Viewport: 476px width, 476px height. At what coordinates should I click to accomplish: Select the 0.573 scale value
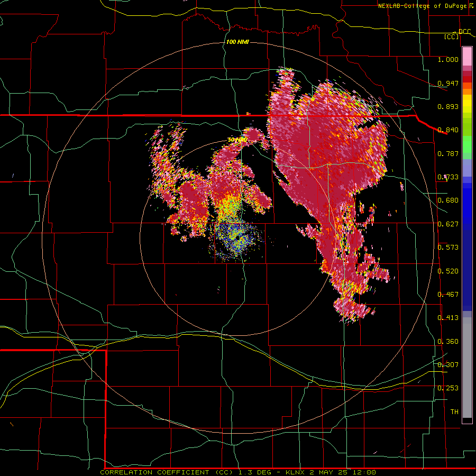(448, 248)
